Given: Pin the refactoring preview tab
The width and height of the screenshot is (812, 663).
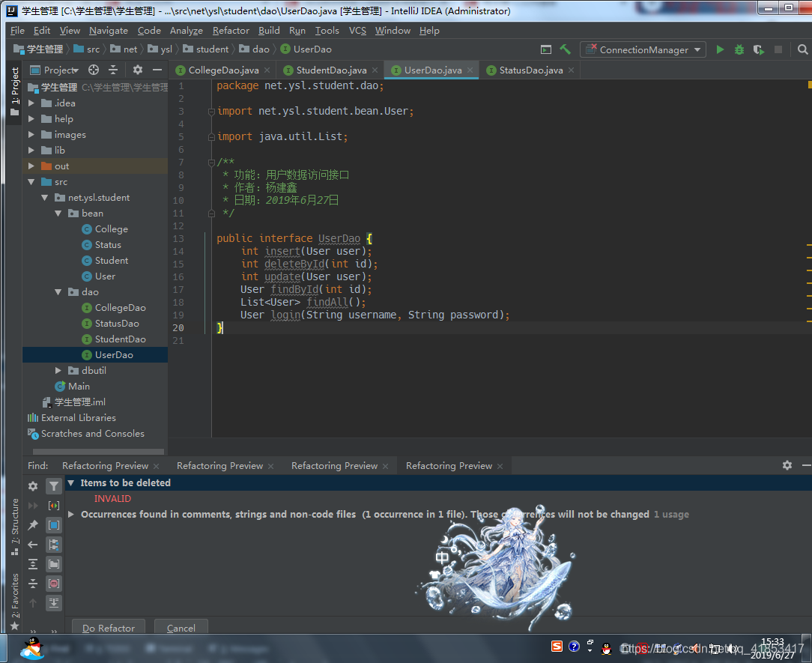Looking at the screenshot, I should tap(33, 524).
